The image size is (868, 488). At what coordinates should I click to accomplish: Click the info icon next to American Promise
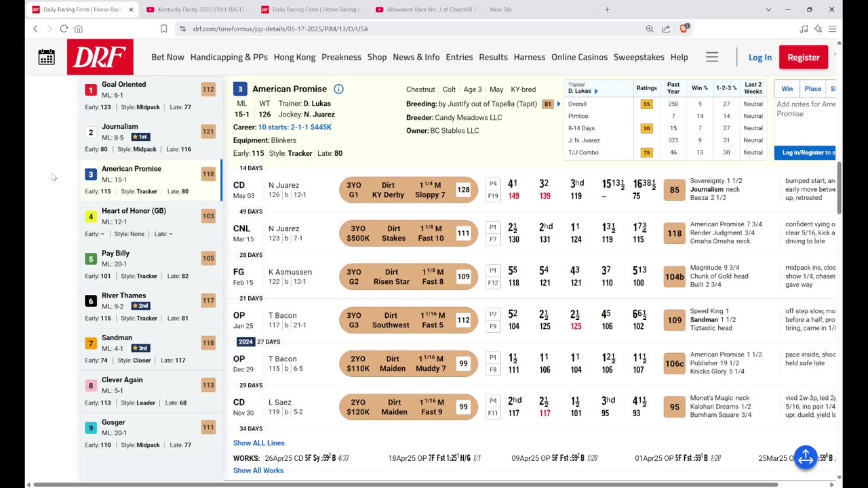338,89
